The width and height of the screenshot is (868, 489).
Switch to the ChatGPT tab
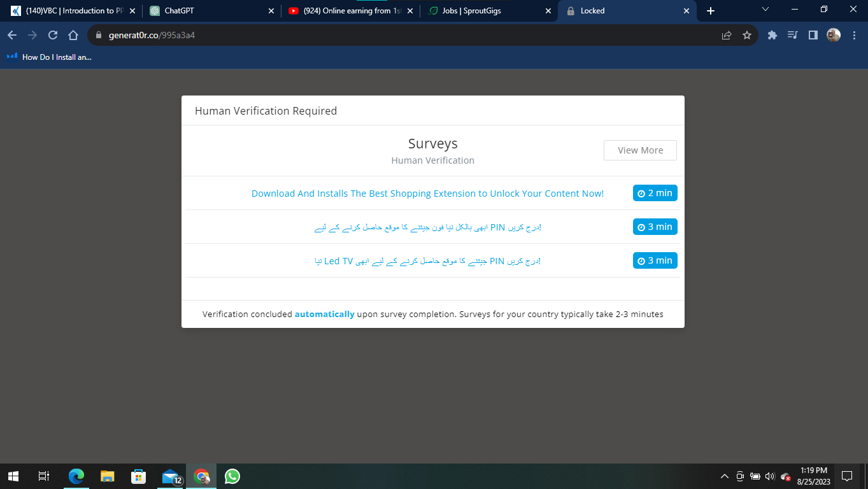[x=209, y=11]
